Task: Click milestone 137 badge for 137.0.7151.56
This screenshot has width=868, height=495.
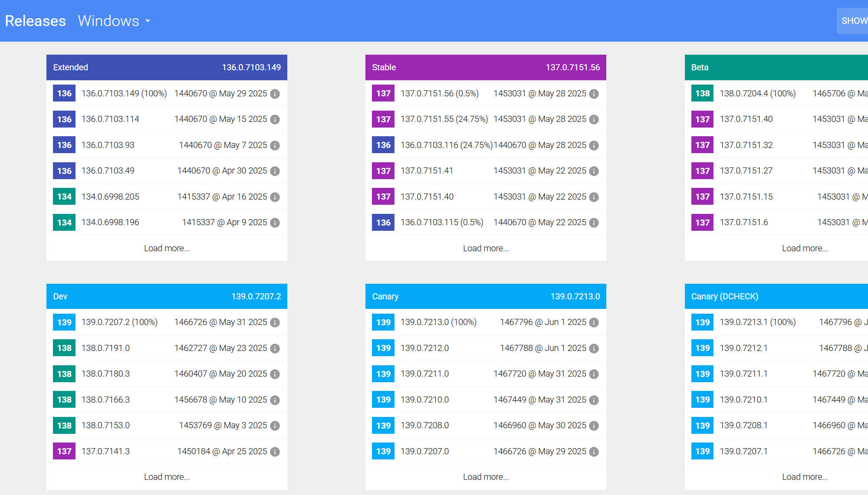Action: (383, 93)
